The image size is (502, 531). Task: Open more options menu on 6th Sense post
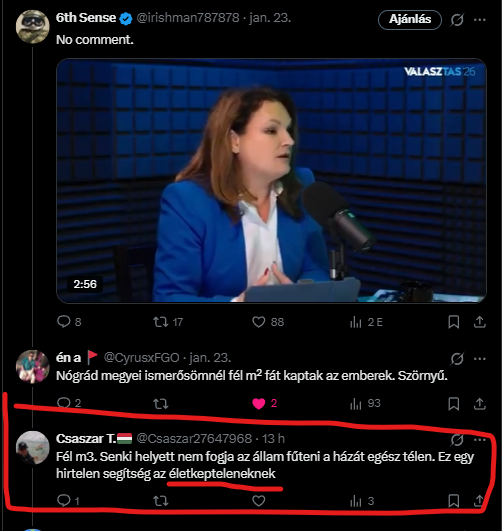(480, 20)
